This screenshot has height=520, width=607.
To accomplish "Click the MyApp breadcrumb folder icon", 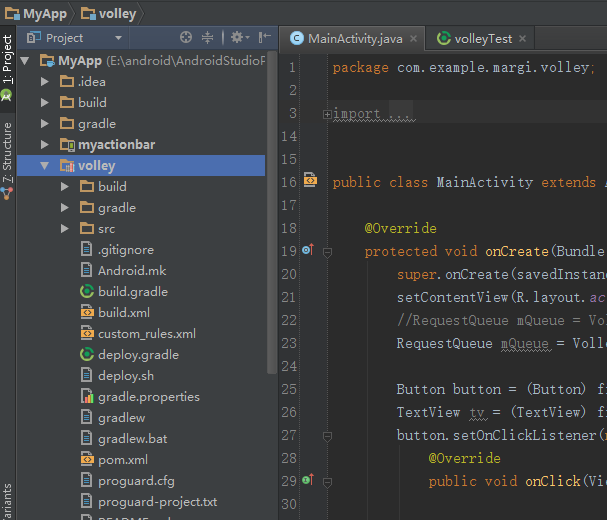I will tap(12, 14).
